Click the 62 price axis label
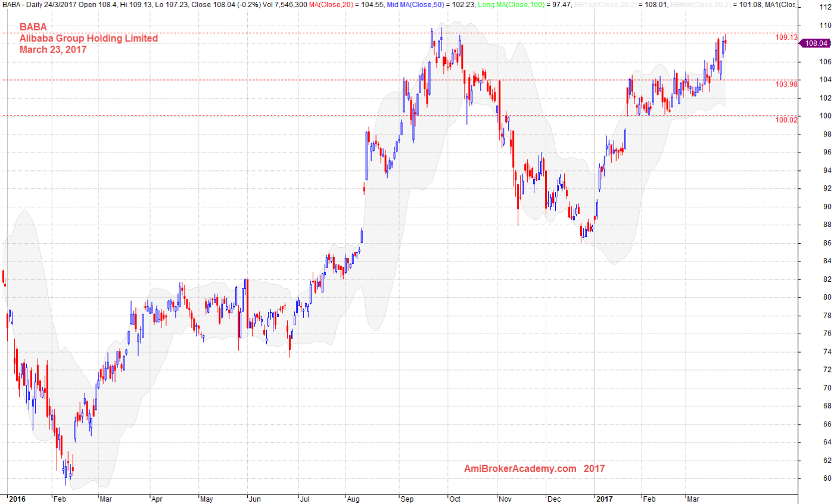This screenshot has width=834, height=504. (x=827, y=461)
